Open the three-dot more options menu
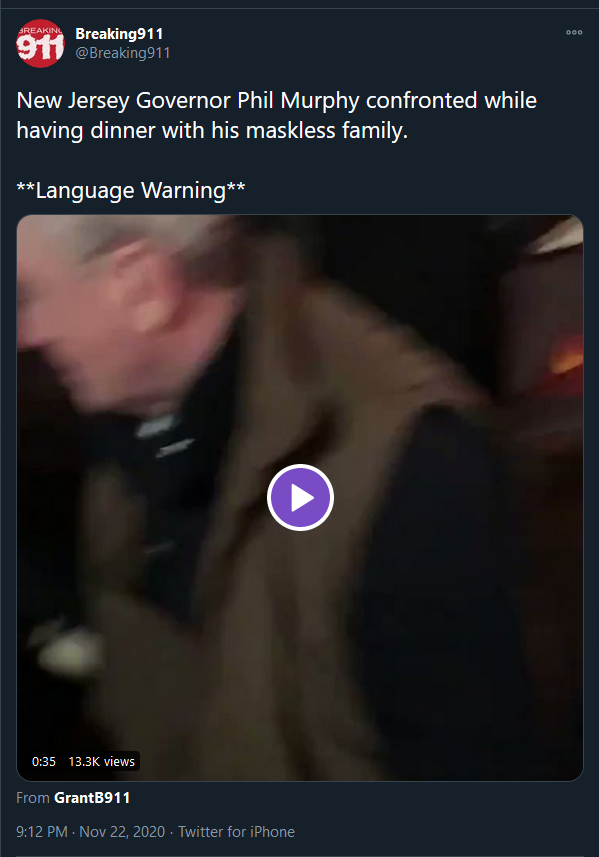This screenshot has width=599, height=857. (x=574, y=32)
